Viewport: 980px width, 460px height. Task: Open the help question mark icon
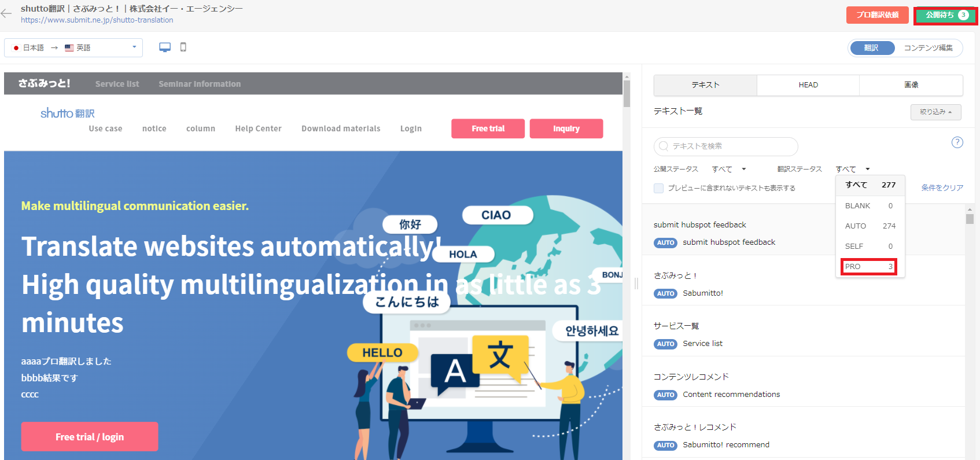tap(957, 142)
